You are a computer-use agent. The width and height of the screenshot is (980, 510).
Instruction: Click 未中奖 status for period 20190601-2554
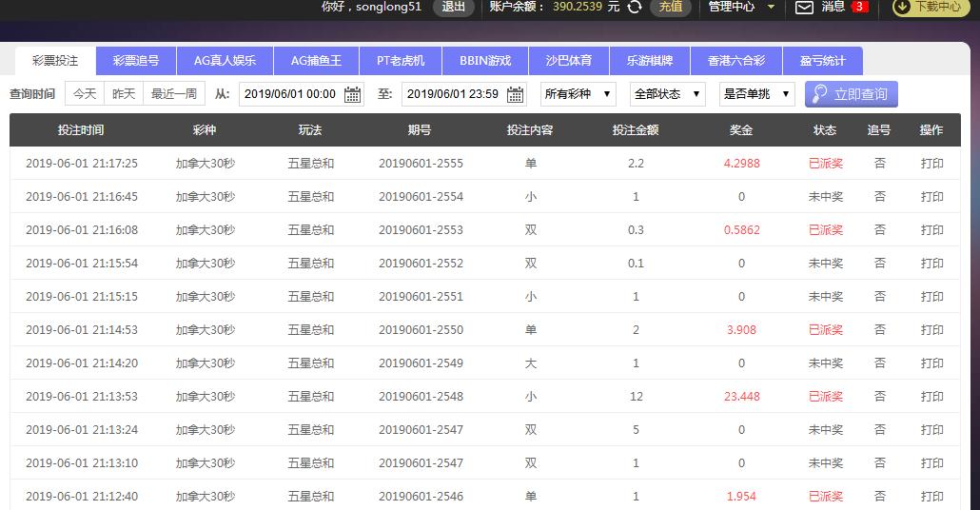[826, 197]
